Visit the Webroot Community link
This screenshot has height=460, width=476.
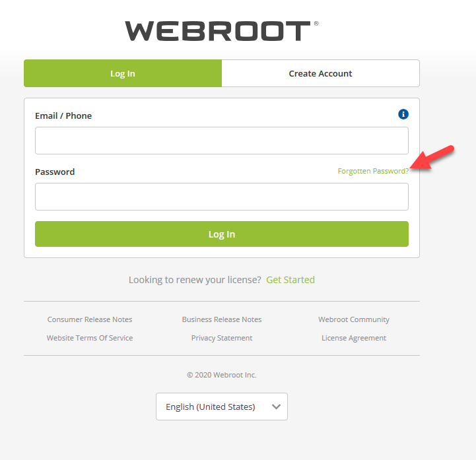[x=354, y=320]
